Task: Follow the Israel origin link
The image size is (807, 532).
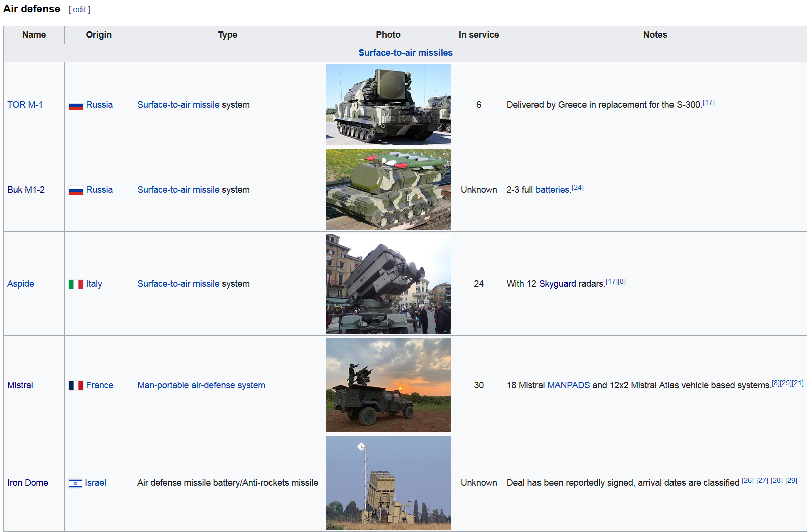Action: tap(95, 483)
